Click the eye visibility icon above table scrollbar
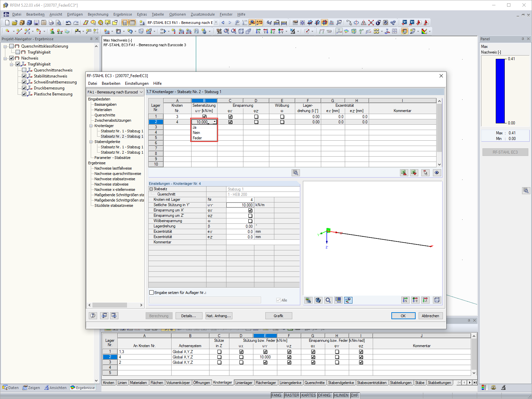The height and width of the screenshot is (399, 532). (437, 173)
